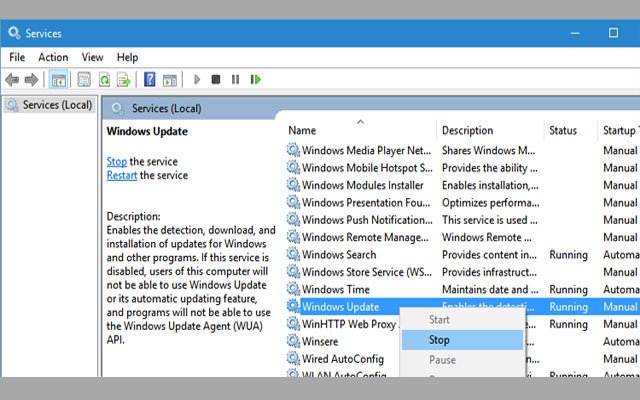
Task: Click 'Enables installation,...' description cell
Action: (490, 185)
